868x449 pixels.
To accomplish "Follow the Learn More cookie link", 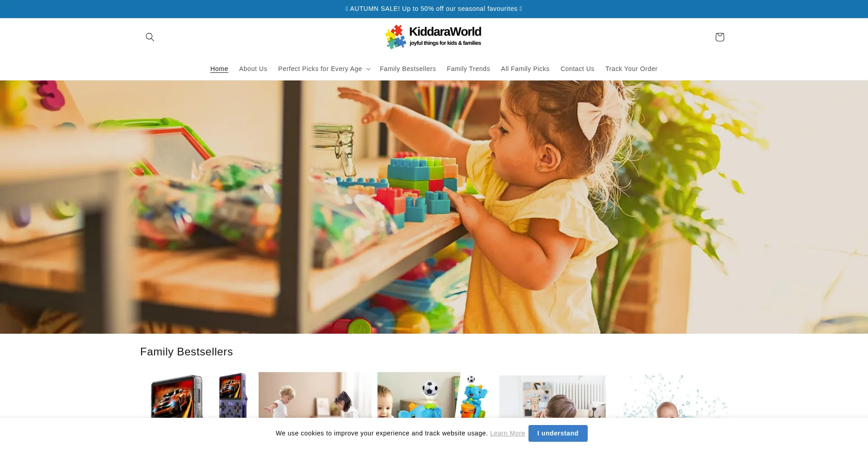I will point(507,433).
